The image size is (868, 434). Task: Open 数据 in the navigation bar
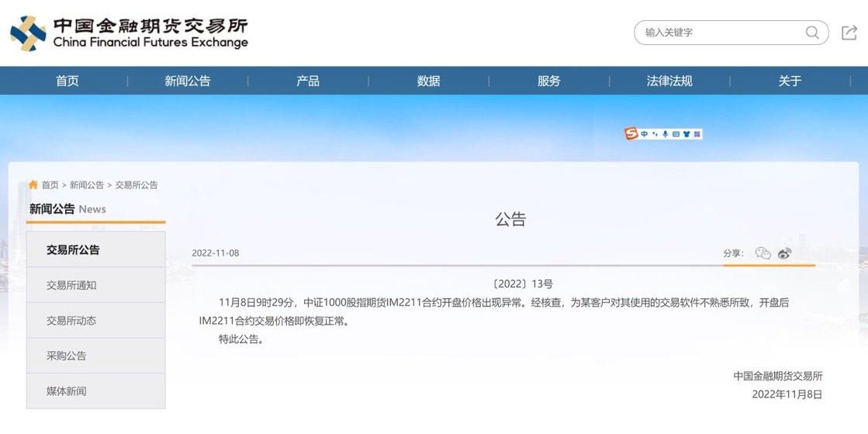point(428,81)
